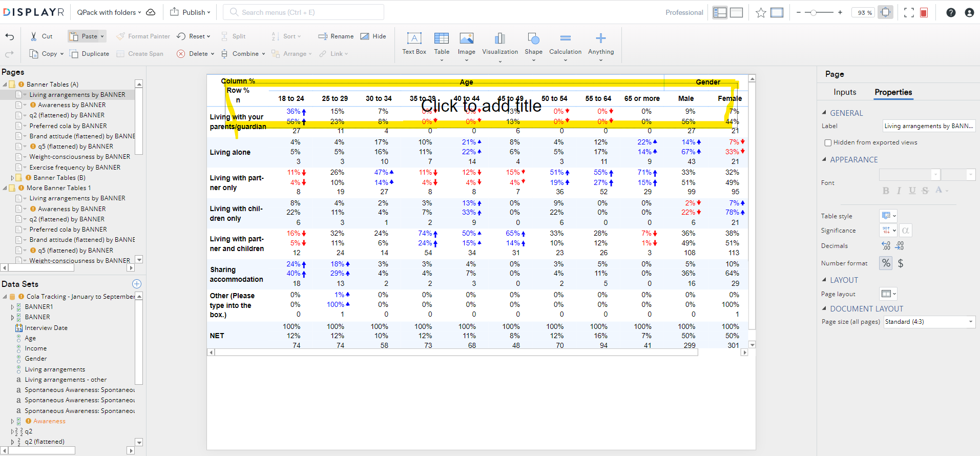
Task: Select Awareness by BANNER under Banner Tables (A)
Action: [72, 105]
